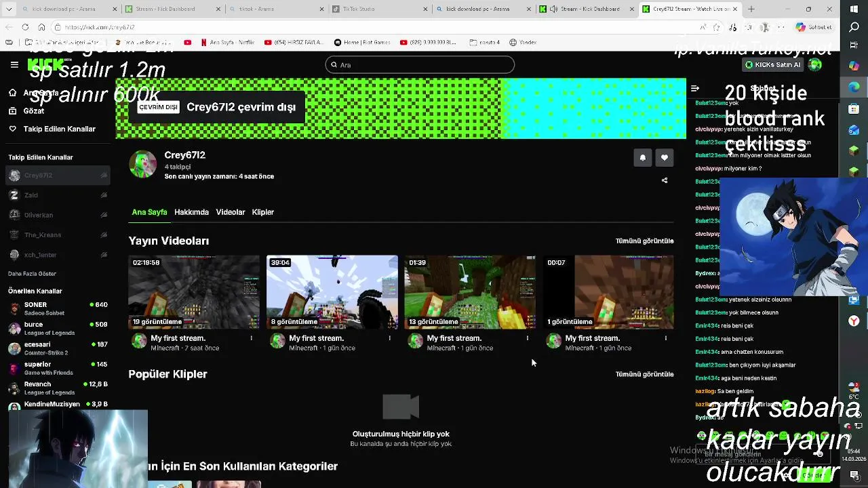Open options menu for 7 saat önce video
The image size is (868, 488).
(x=251, y=338)
